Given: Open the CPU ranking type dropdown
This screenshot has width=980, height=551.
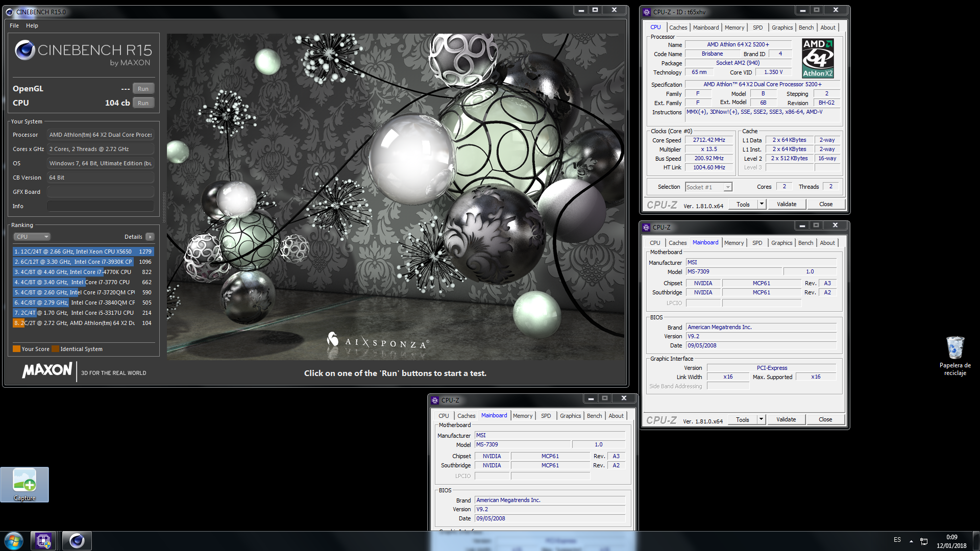Looking at the screenshot, I should (32, 237).
